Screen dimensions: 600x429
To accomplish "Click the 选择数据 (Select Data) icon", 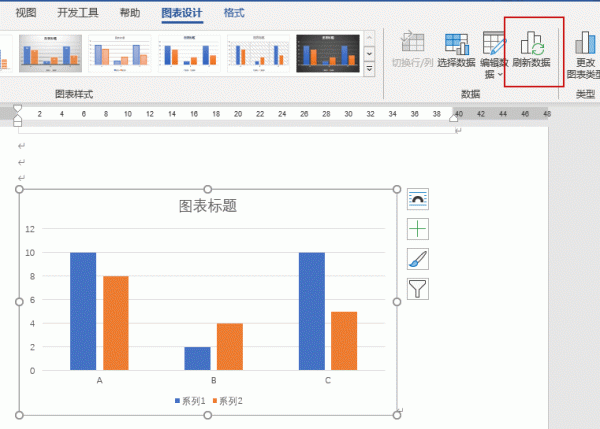I will [456, 46].
